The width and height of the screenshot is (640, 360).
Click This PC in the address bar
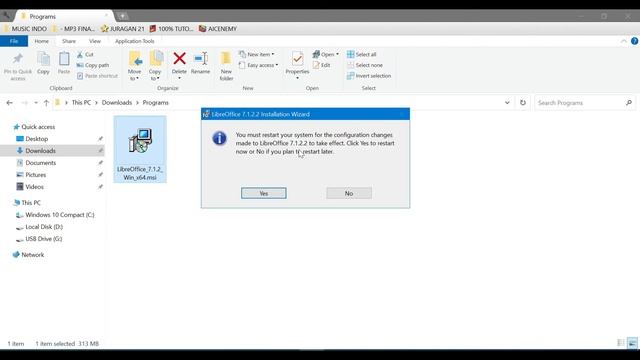(81, 102)
